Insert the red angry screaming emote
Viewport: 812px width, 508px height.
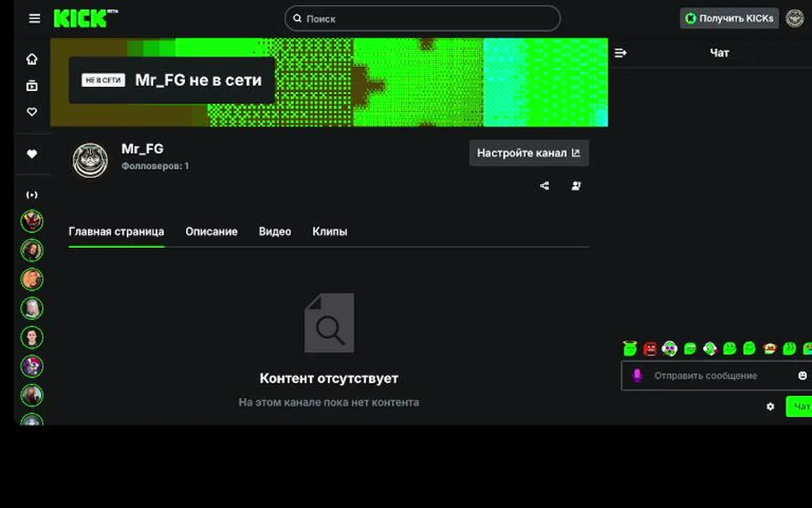[x=650, y=349]
